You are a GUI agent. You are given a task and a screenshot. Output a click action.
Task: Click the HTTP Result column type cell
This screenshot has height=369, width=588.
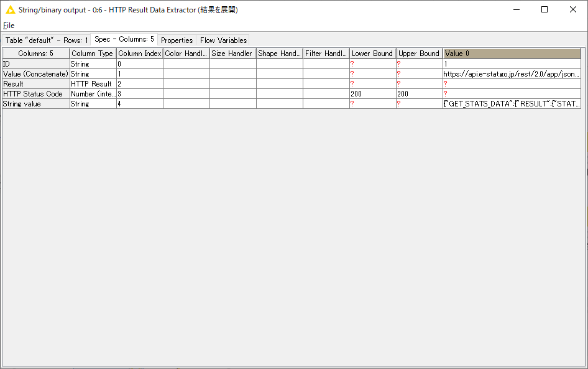coord(93,84)
